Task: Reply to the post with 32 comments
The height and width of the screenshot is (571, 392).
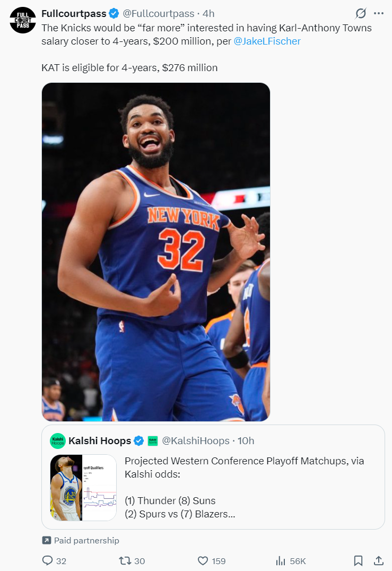Action: [x=54, y=561]
